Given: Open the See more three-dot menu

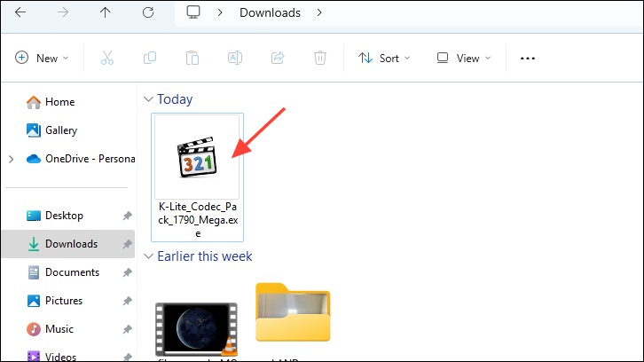Looking at the screenshot, I should 528,59.
